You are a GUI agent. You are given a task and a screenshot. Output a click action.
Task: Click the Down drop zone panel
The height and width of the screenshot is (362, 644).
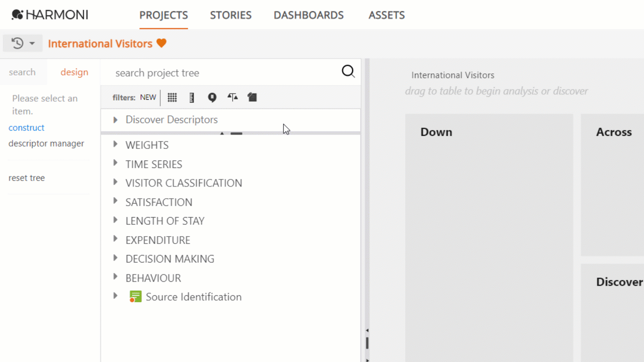click(489, 237)
